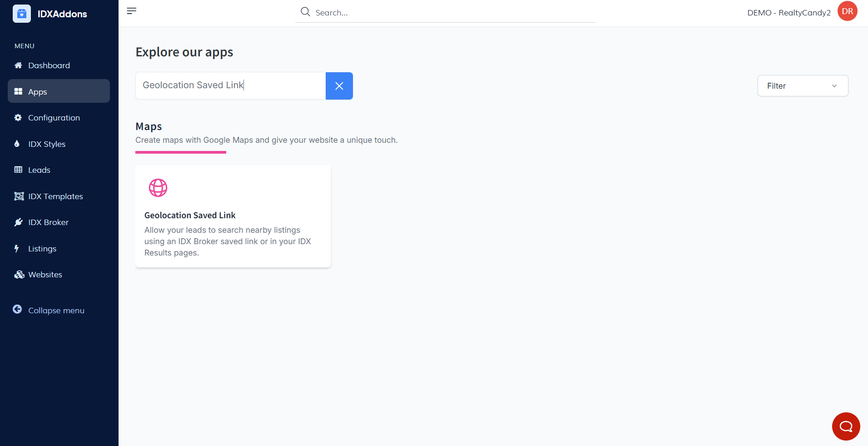Clear the app search with X button
The height and width of the screenshot is (446, 868).
click(339, 86)
